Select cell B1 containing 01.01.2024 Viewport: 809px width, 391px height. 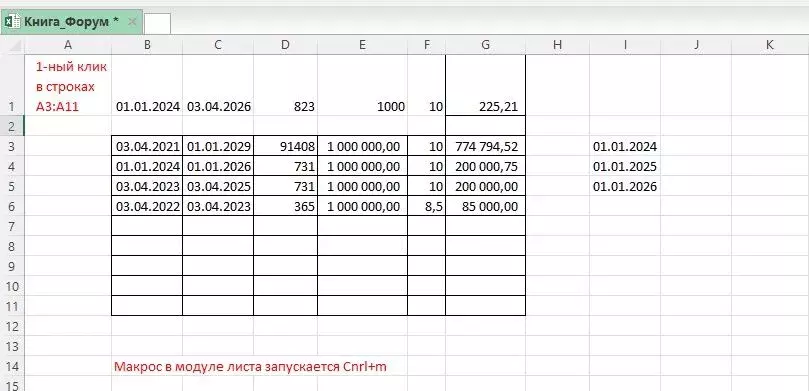point(147,85)
